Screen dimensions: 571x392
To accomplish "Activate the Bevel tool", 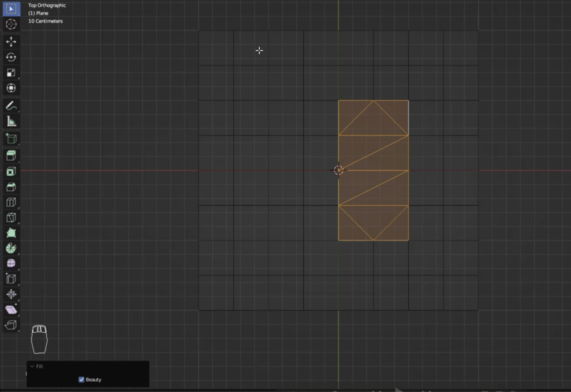I will [11, 187].
